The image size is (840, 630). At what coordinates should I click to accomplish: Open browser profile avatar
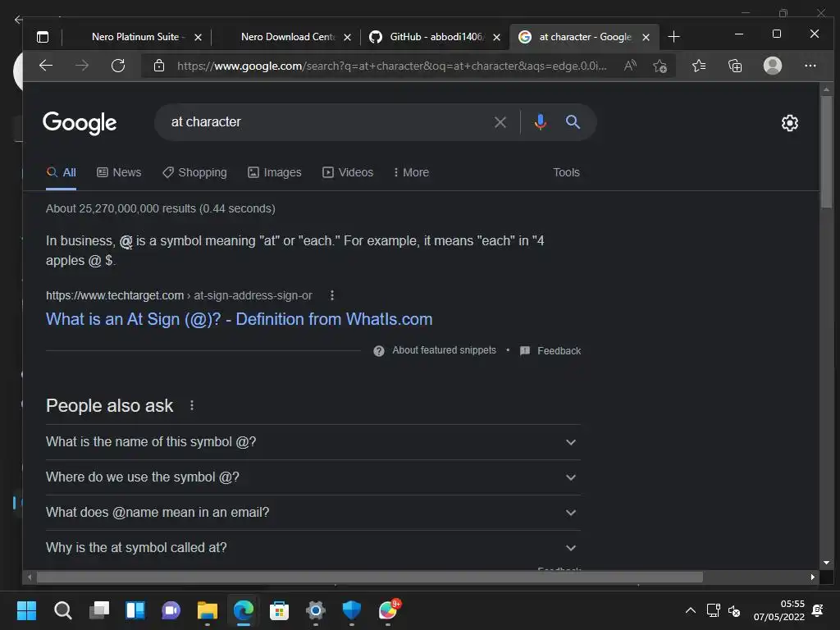[x=773, y=66]
